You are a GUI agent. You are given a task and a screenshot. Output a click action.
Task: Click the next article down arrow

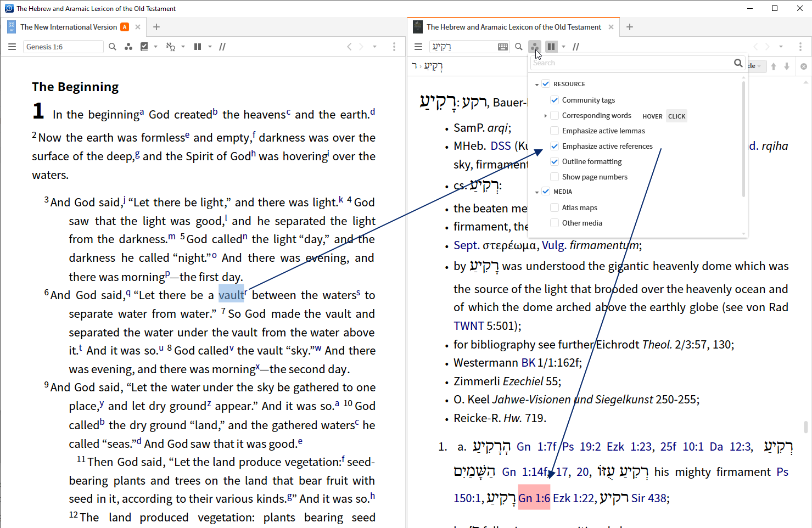tap(787, 66)
